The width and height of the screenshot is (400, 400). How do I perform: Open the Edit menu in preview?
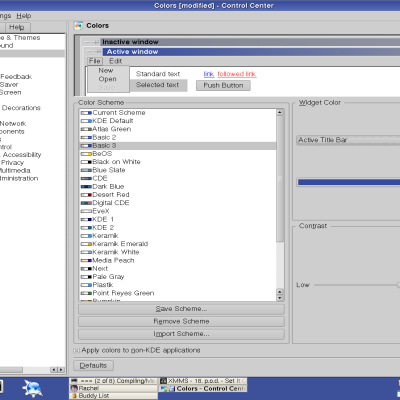(115, 61)
